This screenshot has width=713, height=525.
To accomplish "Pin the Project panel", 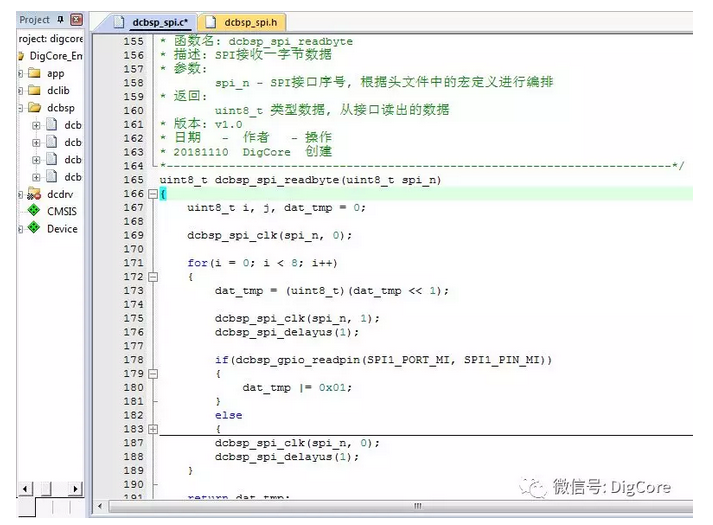I will 60,20.
